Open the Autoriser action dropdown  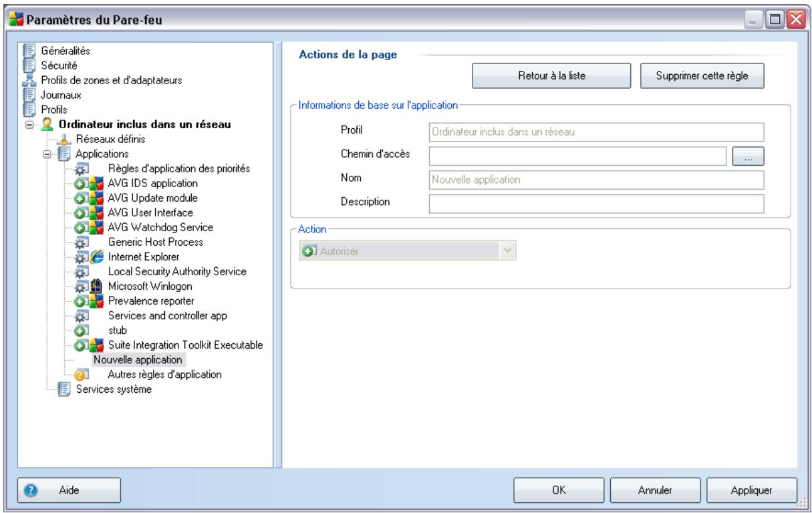[x=408, y=252]
